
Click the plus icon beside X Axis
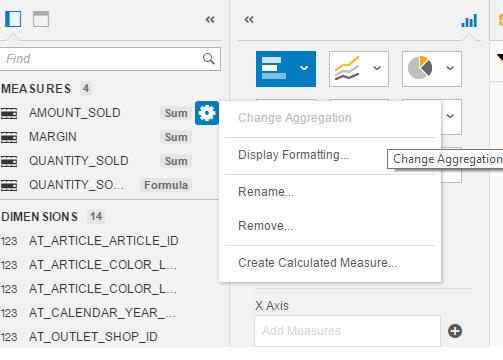coord(455,331)
